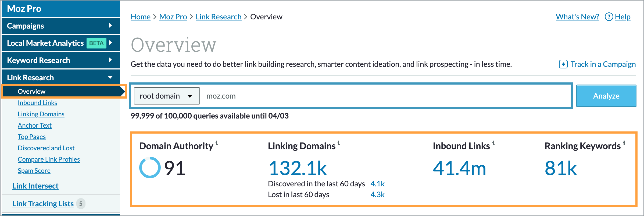Click the Analyze button
Screen dimensions: 644x216
(x=606, y=96)
